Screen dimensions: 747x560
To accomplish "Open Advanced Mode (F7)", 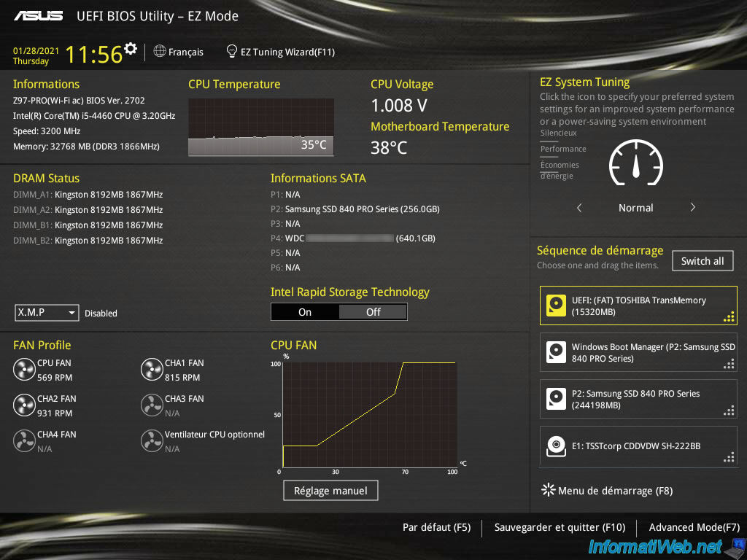I will coord(694,527).
